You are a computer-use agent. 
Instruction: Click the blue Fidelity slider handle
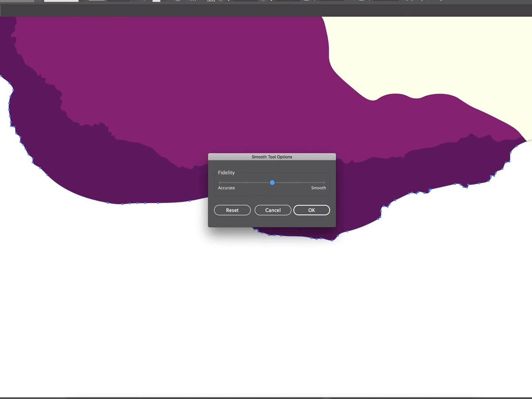(272, 182)
